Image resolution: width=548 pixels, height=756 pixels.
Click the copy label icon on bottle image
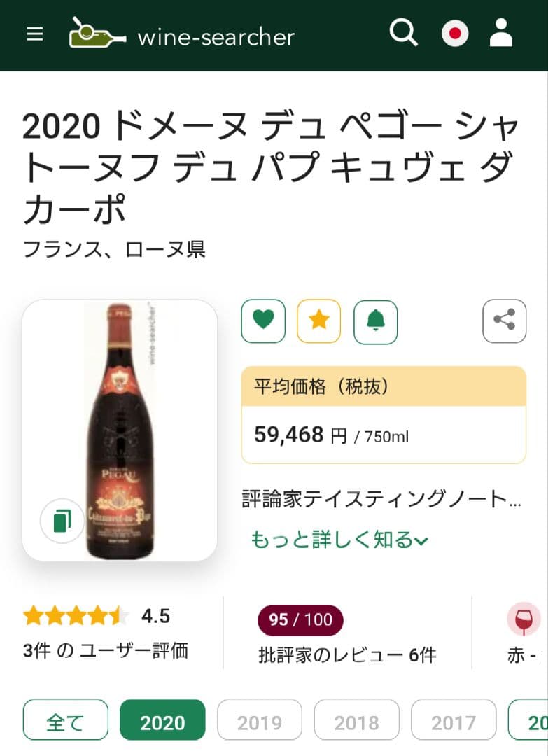click(x=62, y=521)
